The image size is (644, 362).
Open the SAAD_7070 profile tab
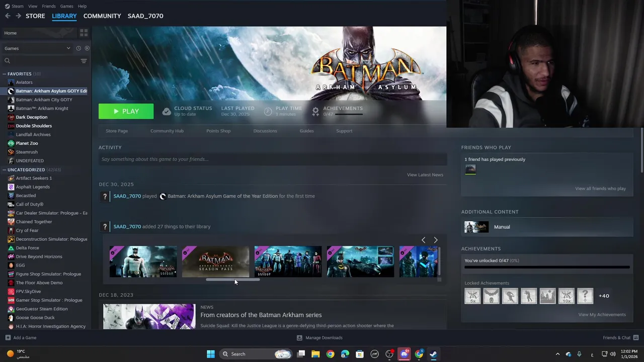145,16
